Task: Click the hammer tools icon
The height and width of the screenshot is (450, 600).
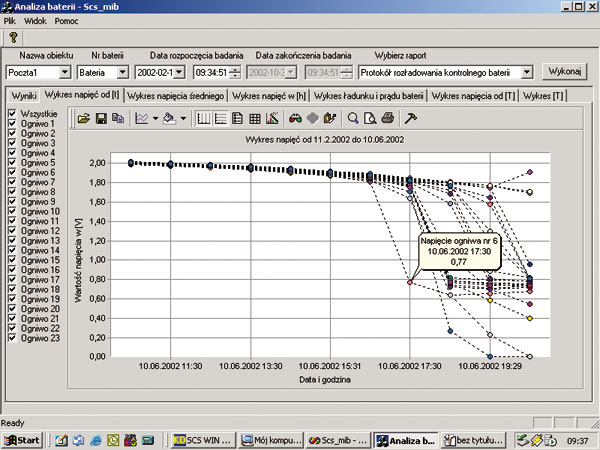Action: click(411, 119)
